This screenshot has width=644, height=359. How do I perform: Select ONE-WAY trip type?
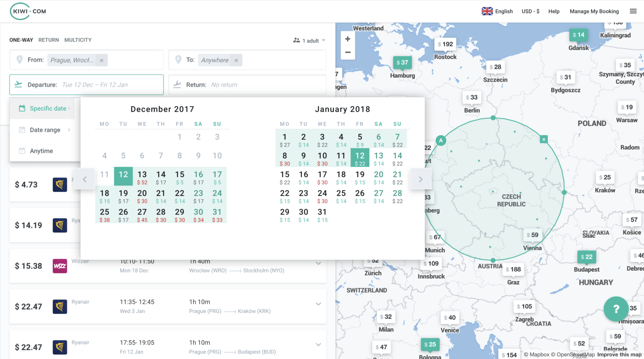tap(21, 40)
